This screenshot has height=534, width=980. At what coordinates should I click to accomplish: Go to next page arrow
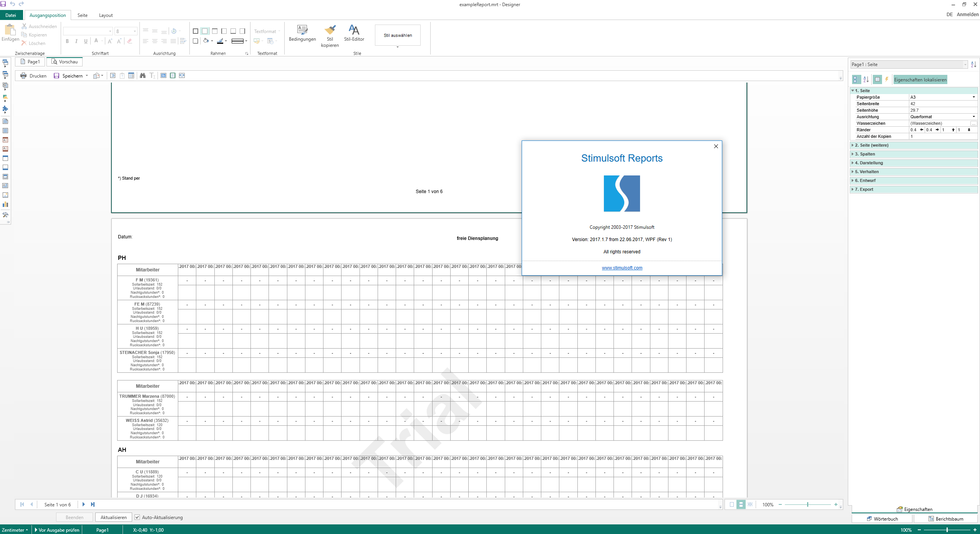(83, 504)
